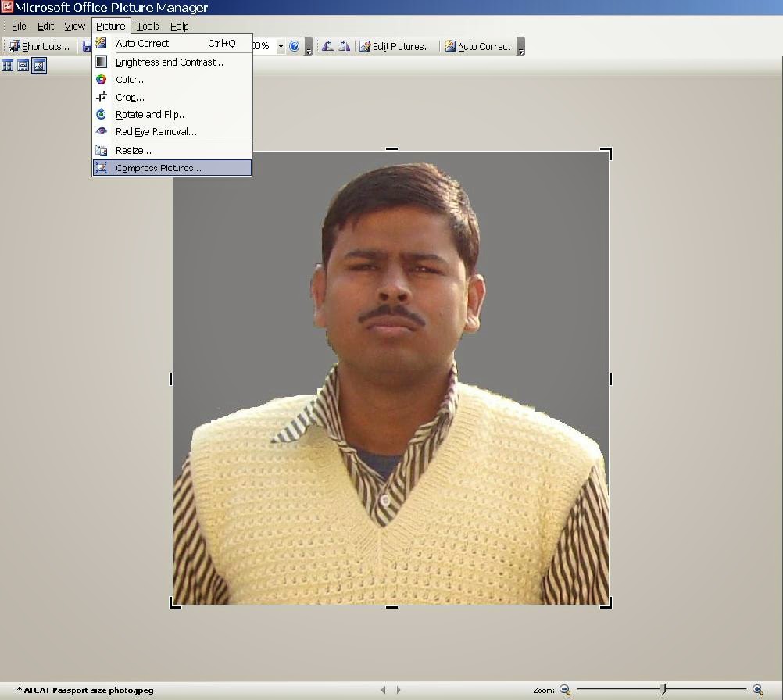Click the bottom-left crop corner handle
Viewport: 783px width, 700px height.
(175, 602)
